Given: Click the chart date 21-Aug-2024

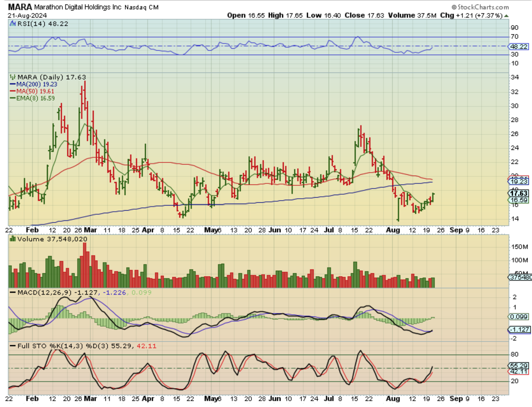Looking at the screenshot, I should (x=27, y=16).
